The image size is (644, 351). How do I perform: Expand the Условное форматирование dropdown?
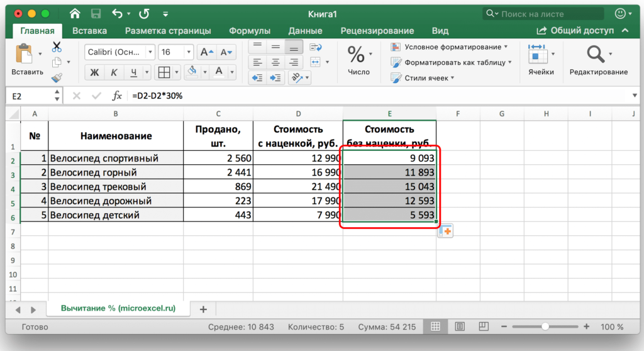[506, 47]
